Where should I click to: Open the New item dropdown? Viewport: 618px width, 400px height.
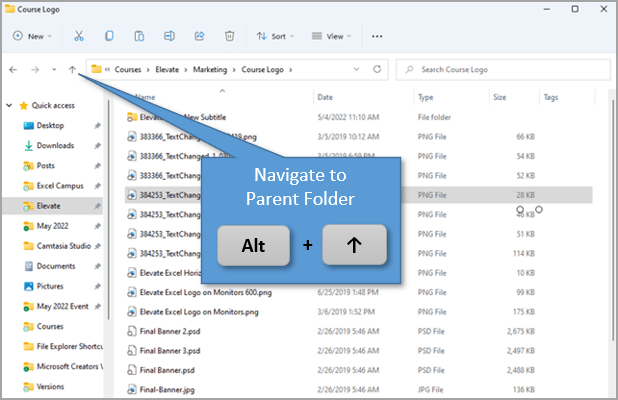[34, 36]
